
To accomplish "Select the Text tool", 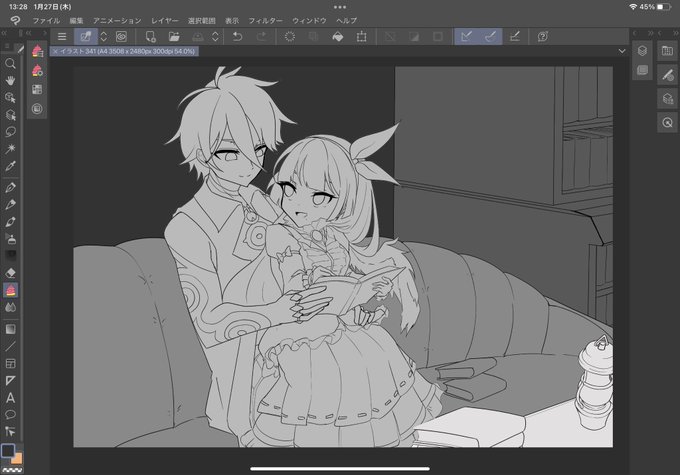I will click(10, 398).
